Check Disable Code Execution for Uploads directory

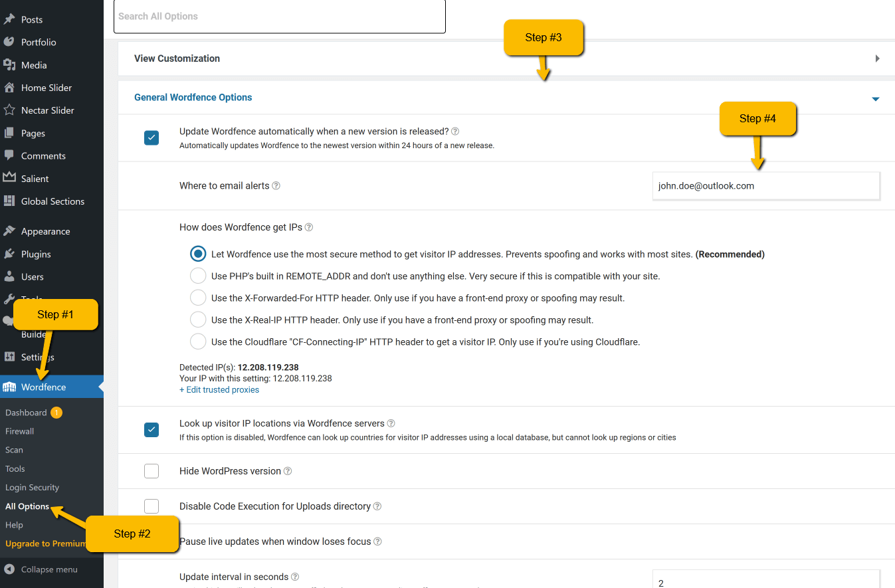tap(151, 506)
